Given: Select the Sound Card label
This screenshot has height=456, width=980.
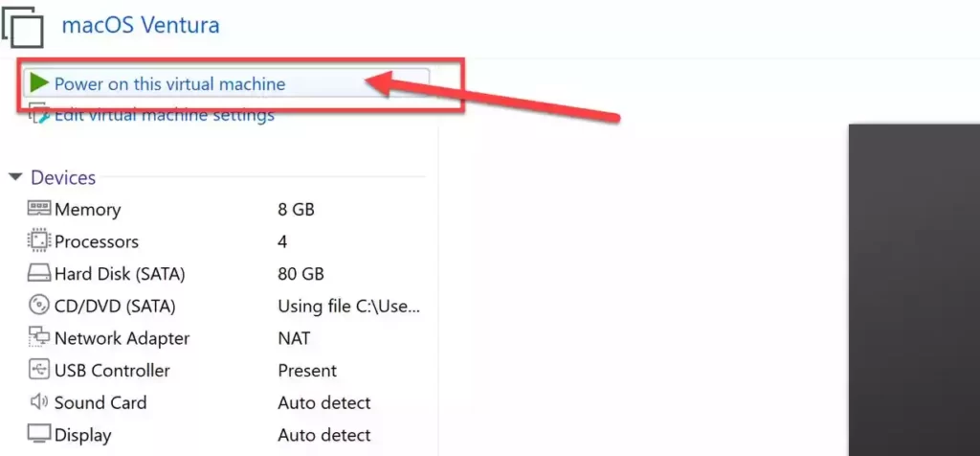Looking at the screenshot, I should [100, 402].
